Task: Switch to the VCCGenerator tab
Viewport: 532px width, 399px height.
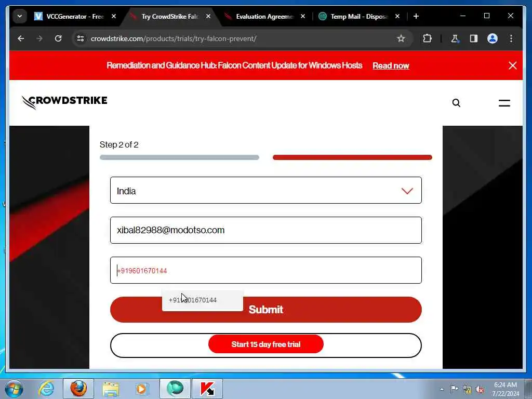Action: click(x=70, y=16)
